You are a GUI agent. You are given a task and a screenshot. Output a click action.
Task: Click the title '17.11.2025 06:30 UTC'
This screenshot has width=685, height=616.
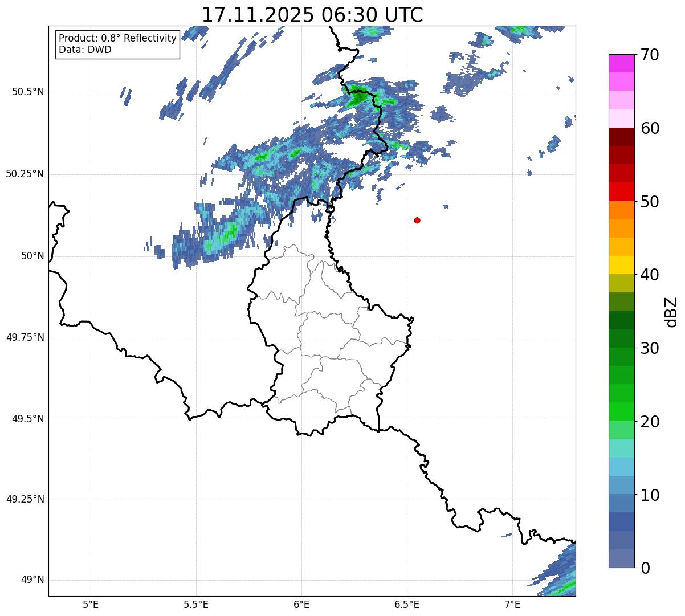312,14
